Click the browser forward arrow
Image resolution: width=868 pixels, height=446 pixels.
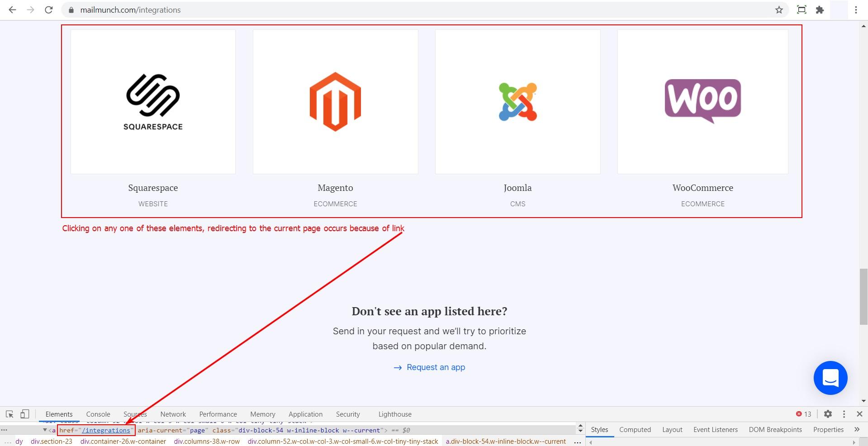click(x=30, y=9)
